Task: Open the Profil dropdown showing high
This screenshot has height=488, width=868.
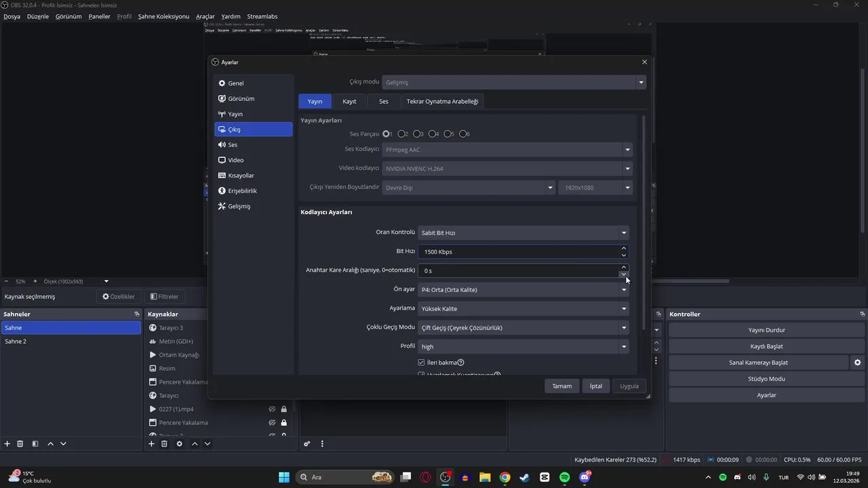Action: (x=524, y=346)
